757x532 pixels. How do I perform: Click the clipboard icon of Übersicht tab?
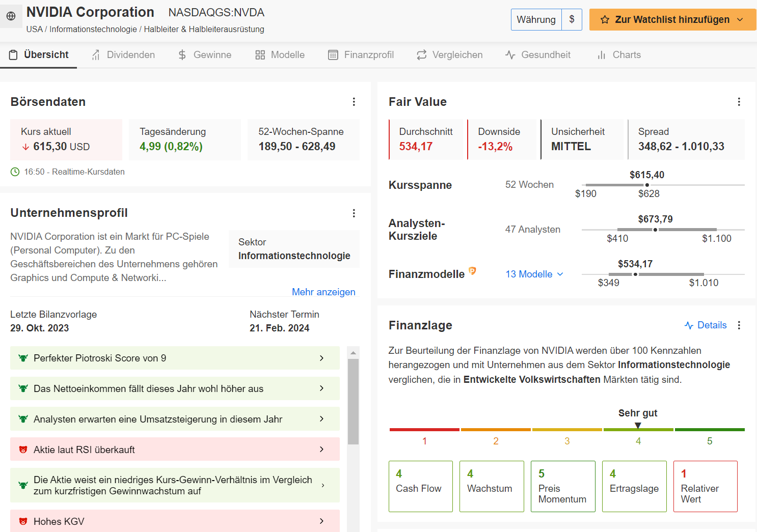point(14,55)
